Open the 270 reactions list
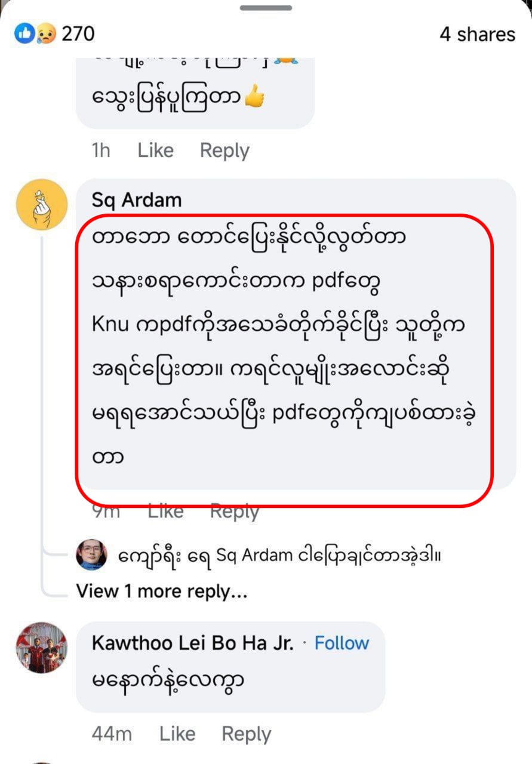This screenshot has width=532, height=764. click(x=78, y=34)
